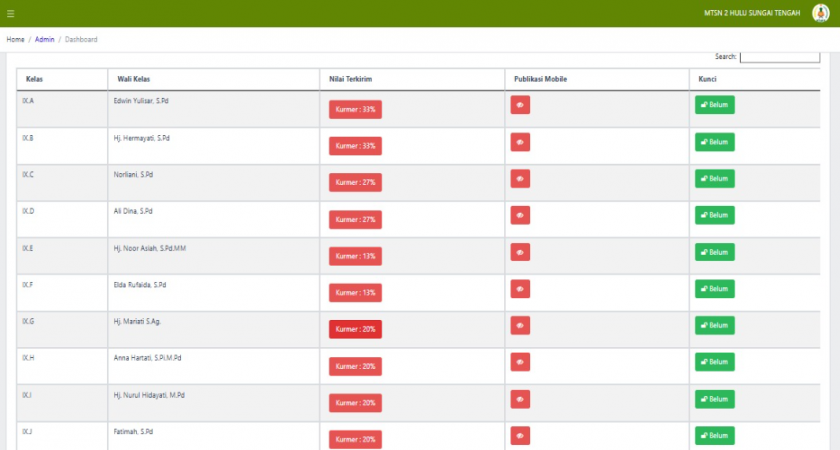The image size is (840, 450).
Task: Click the dark red Kurmer 20% badge for IX.G
Action: coord(355,329)
